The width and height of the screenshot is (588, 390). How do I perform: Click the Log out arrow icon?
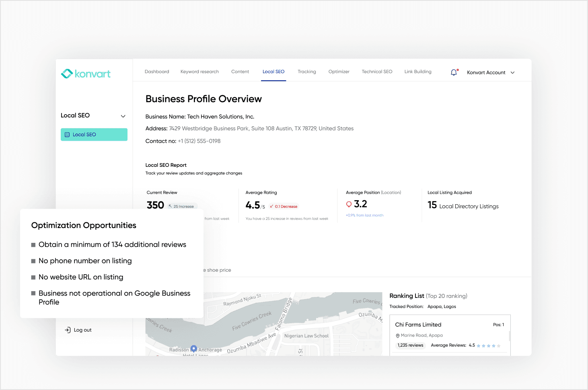coord(67,330)
